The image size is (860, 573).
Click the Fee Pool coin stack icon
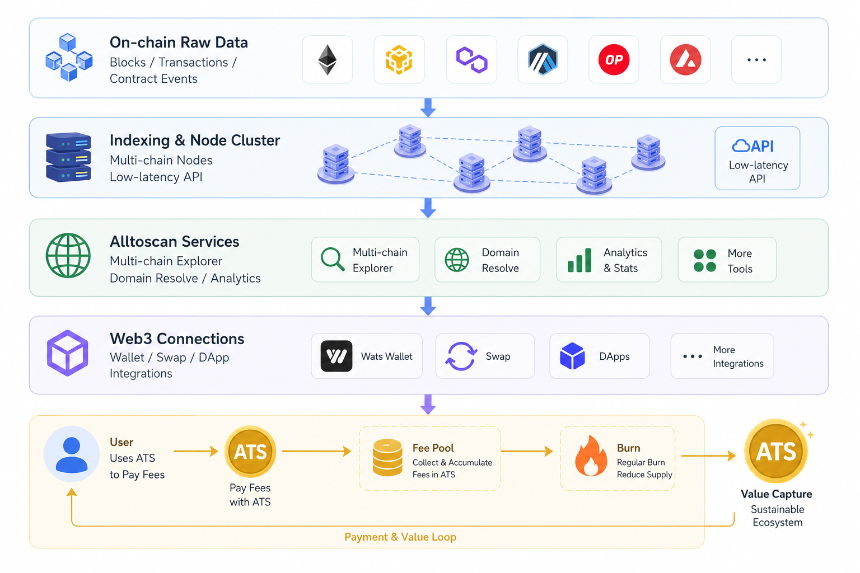point(388,457)
